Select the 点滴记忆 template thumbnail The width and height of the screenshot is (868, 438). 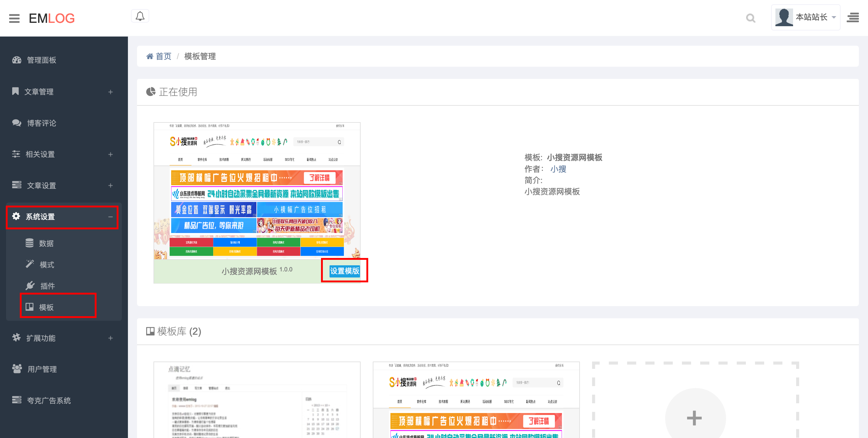[x=257, y=400]
